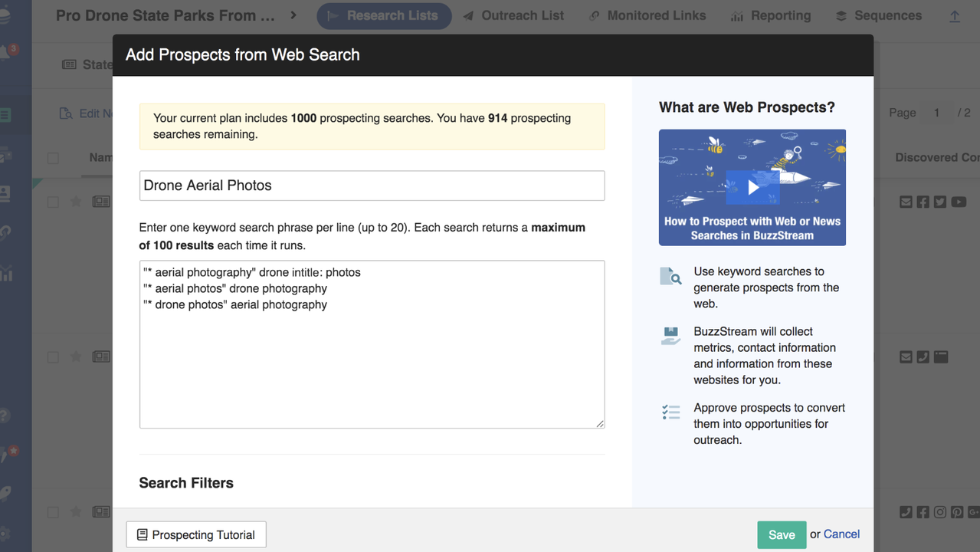Click the Pro Drone State Parks project title
Image resolution: width=980 pixels, height=552 pixels.
pyautogui.click(x=166, y=15)
